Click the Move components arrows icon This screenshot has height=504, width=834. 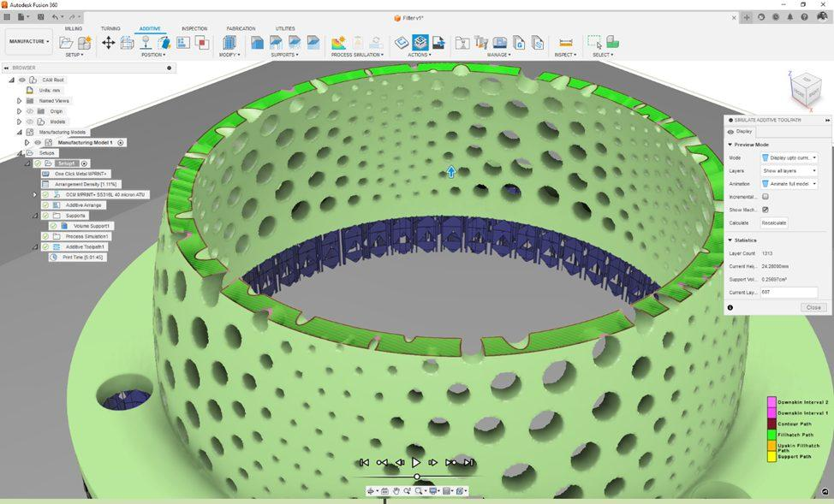click(109, 43)
